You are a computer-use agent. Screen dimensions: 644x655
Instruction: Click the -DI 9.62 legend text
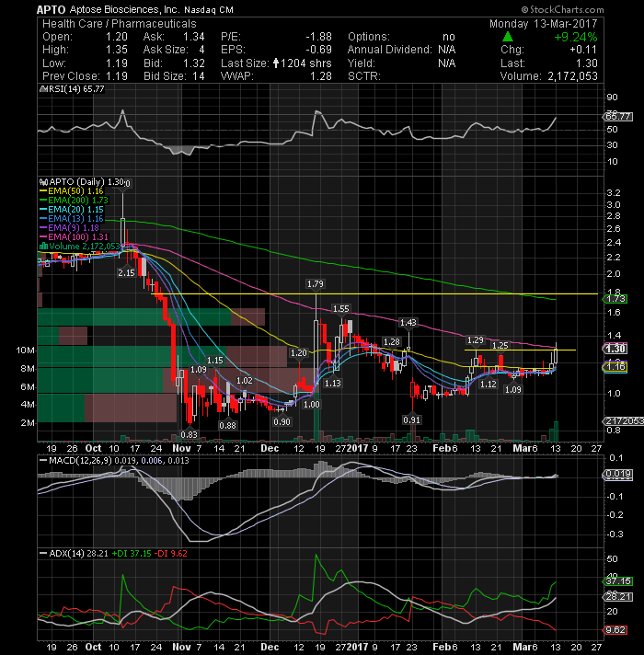pos(171,554)
